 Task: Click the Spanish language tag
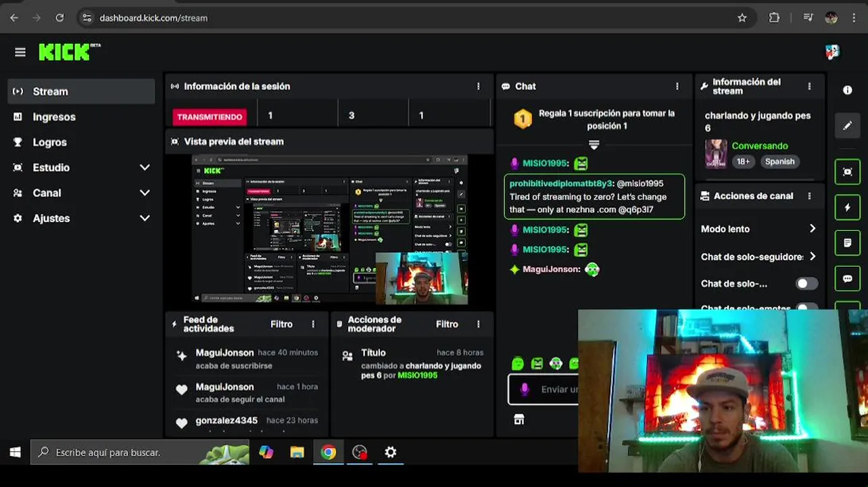pyautogui.click(x=779, y=162)
